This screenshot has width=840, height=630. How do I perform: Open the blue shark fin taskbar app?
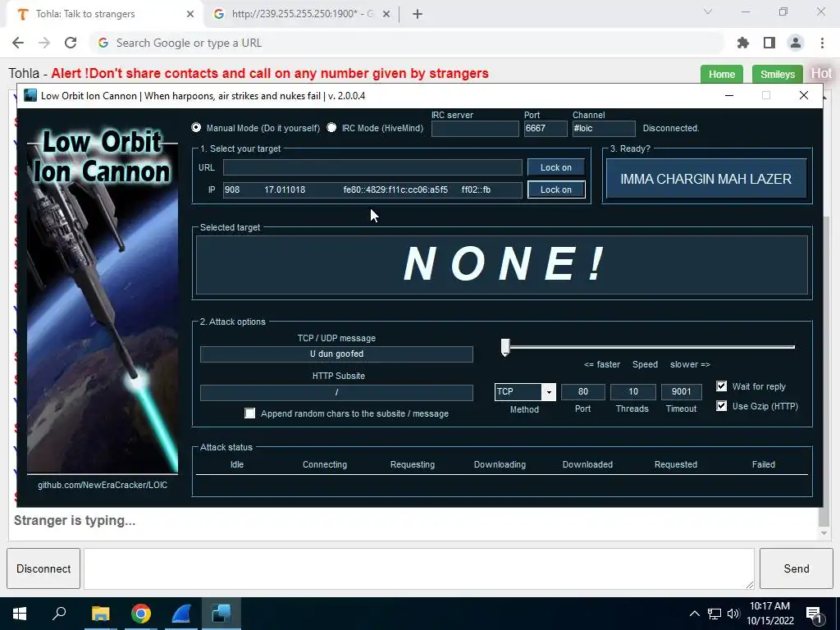click(181, 614)
